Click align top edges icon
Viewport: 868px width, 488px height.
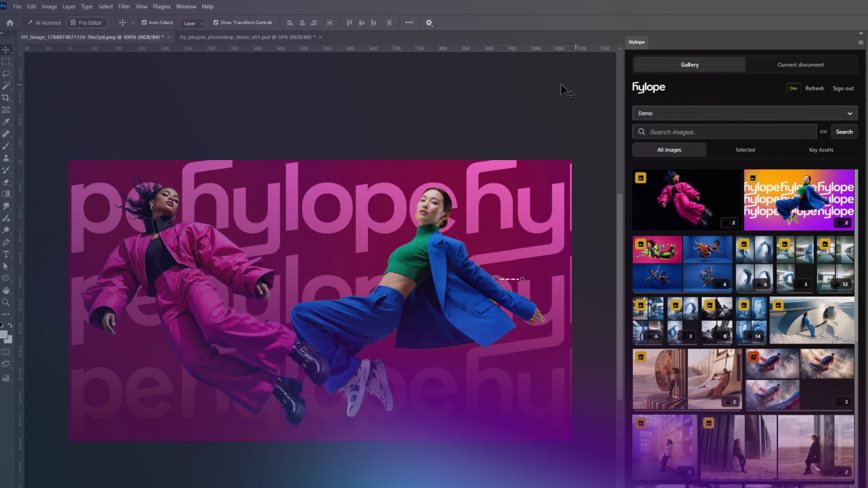point(349,23)
